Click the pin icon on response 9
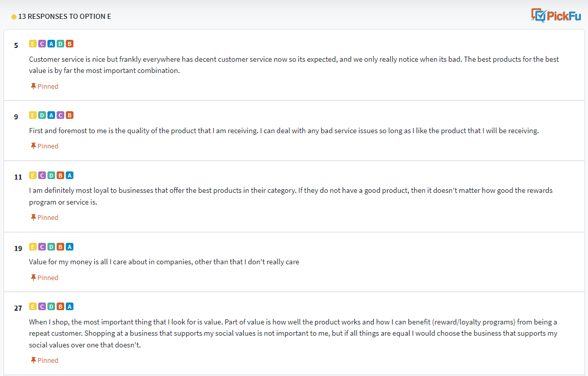Viewport: 588px width, 376px height. [x=33, y=146]
